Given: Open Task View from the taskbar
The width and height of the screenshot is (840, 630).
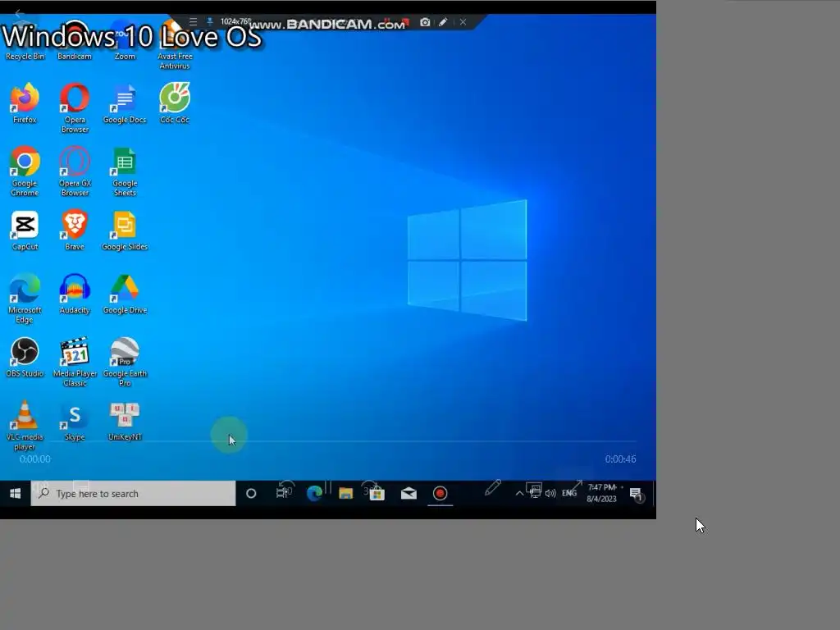Looking at the screenshot, I should click(282, 493).
